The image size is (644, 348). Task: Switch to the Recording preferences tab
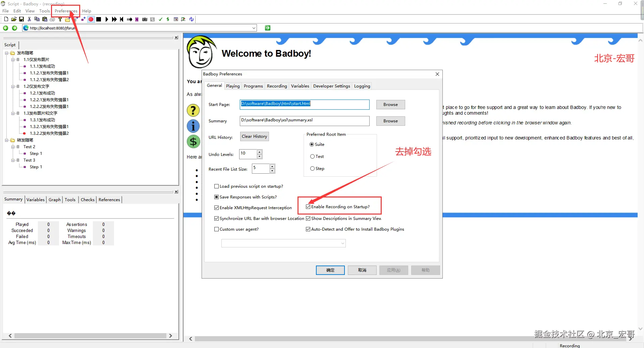(277, 86)
